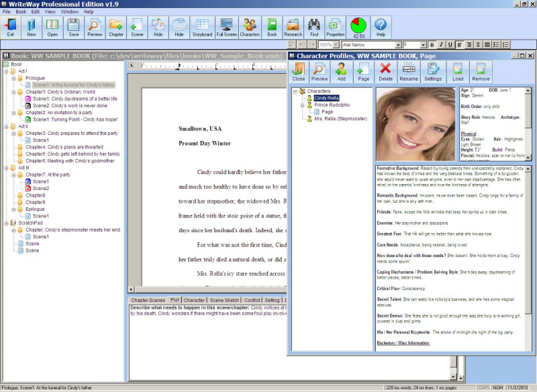Open Help from the toolbar
This screenshot has width=537, height=392.
[x=381, y=27]
